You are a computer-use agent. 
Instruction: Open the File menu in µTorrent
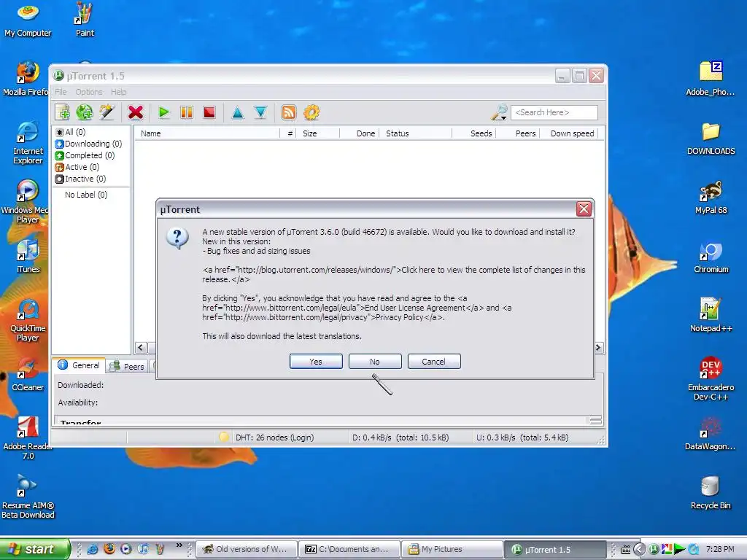[x=61, y=92]
